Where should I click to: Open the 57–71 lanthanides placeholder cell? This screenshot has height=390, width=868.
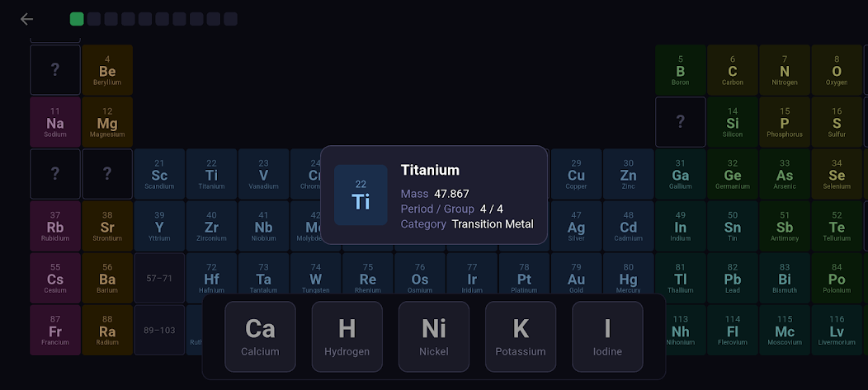pos(159,279)
